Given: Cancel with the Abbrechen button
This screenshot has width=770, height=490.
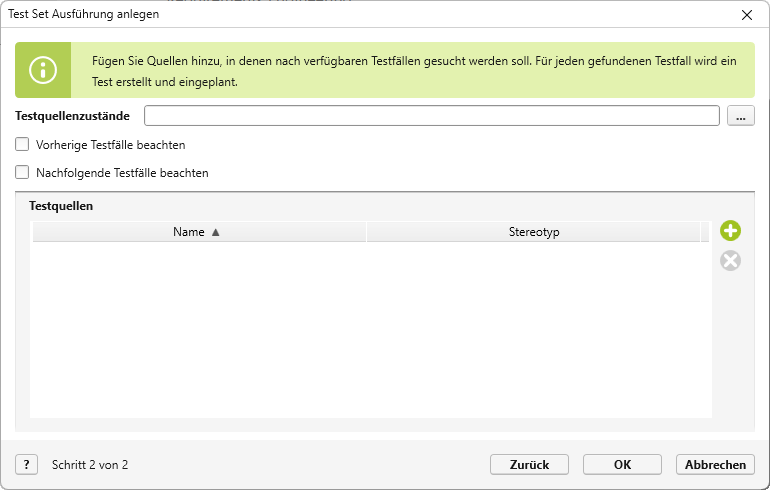Looking at the screenshot, I should tap(715, 465).
